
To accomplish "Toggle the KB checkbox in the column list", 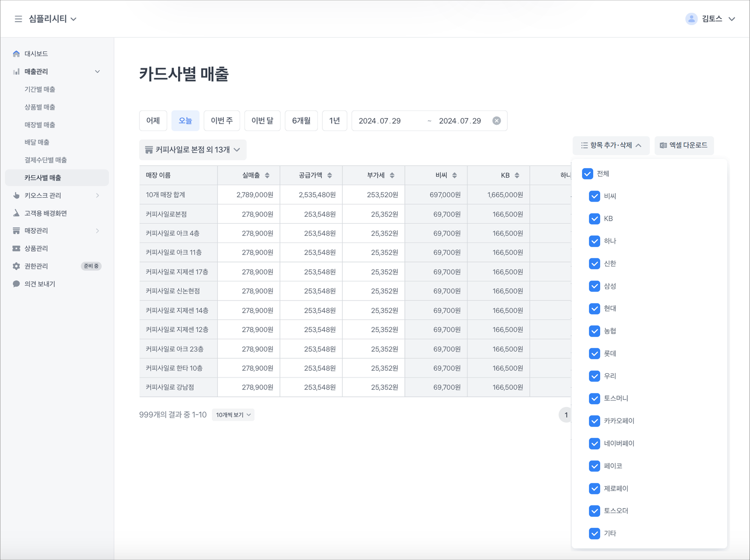I will (594, 219).
